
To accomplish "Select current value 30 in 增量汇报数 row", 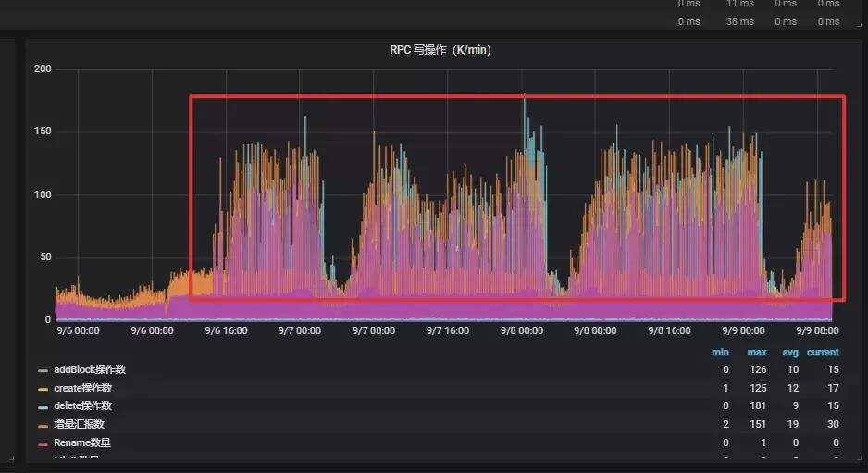I will coord(833,424).
